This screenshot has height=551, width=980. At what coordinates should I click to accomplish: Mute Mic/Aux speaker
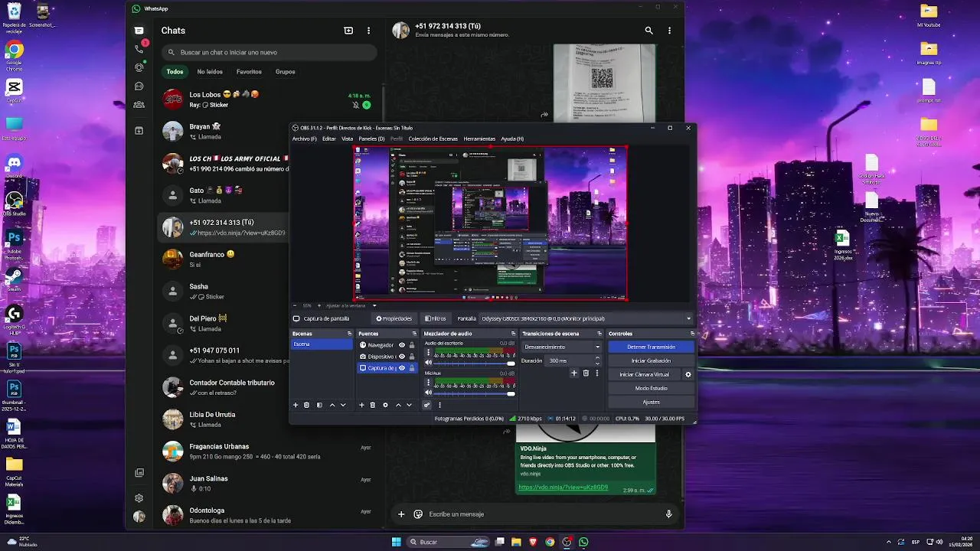click(x=429, y=393)
